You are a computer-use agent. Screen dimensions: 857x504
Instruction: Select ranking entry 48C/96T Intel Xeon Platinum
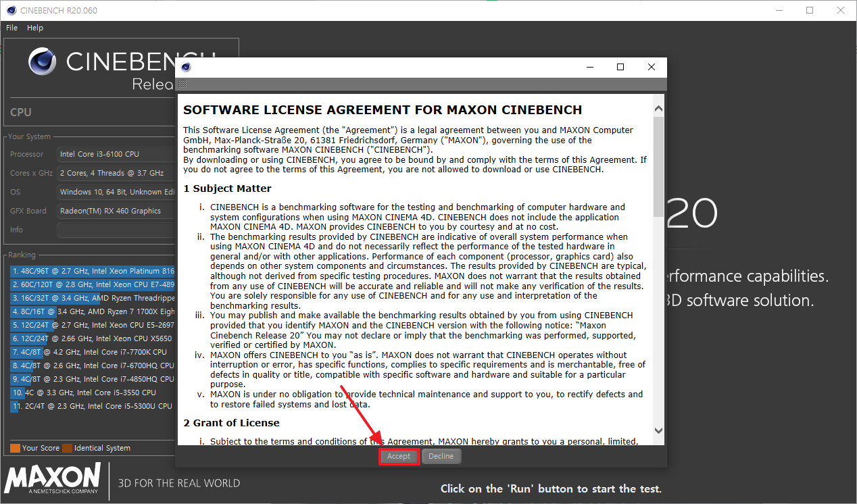pos(93,271)
